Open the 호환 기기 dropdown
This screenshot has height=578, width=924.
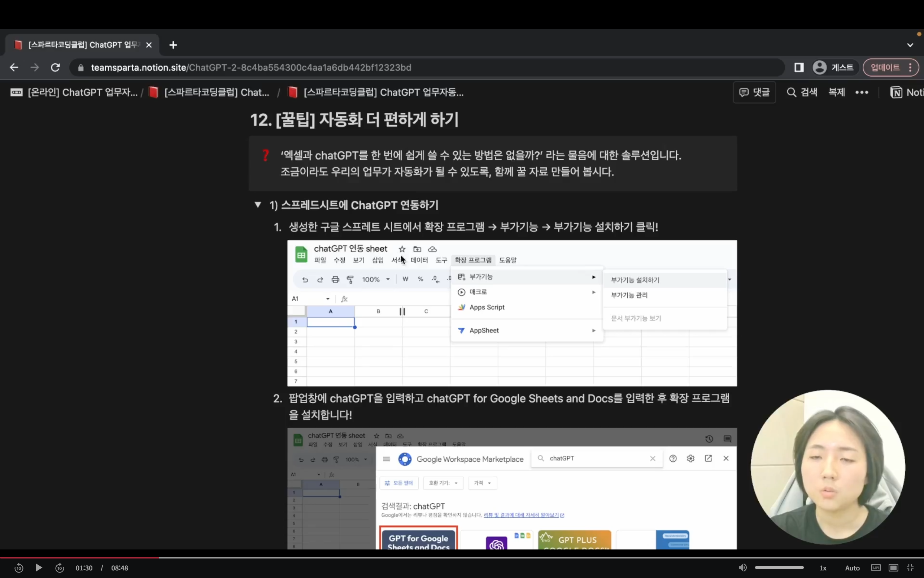pyautogui.click(x=443, y=483)
